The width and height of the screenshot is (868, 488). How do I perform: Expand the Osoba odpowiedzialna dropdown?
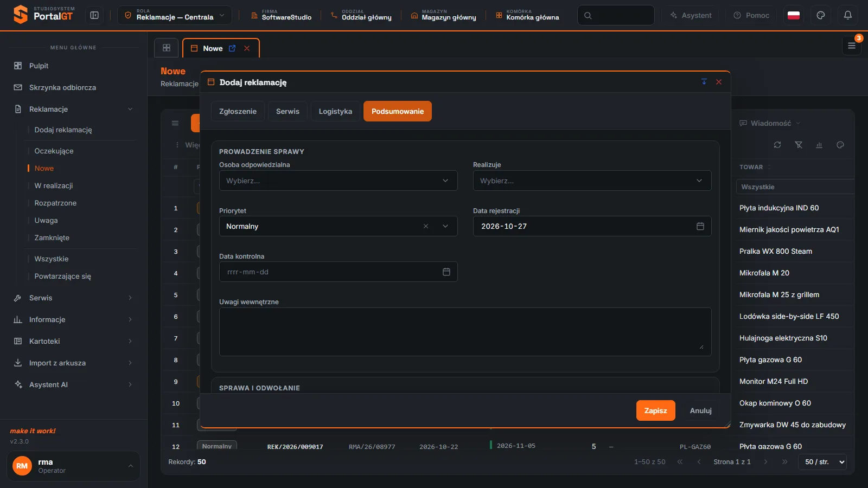(x=339, y=181)
